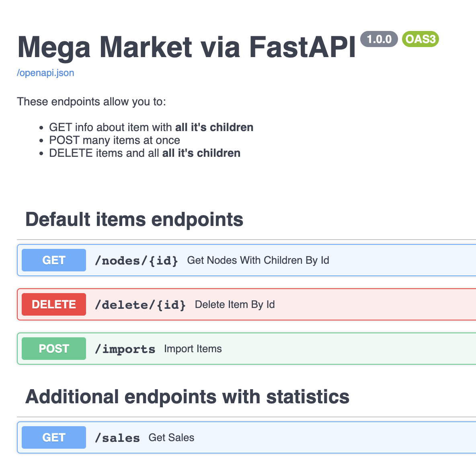Click the green OAS3 badge
Viewport: 476px width, 468px height.
coord(420,39)
